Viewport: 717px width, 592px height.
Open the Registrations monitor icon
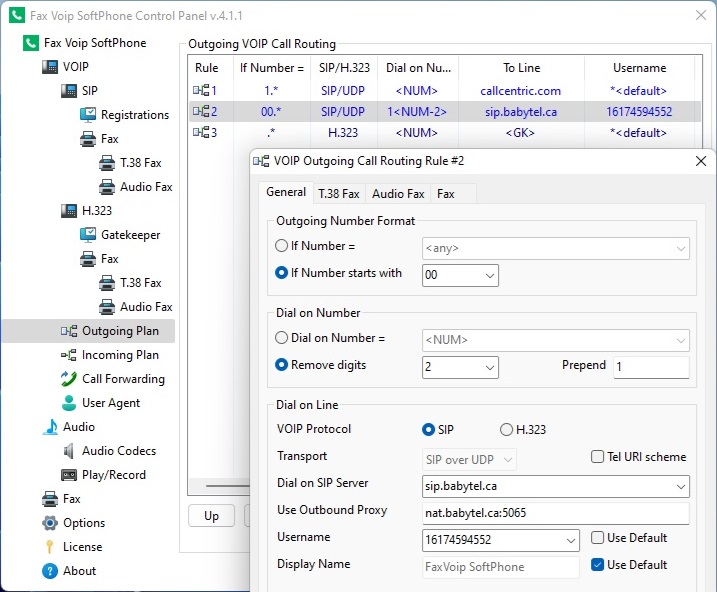click(88, 115)
